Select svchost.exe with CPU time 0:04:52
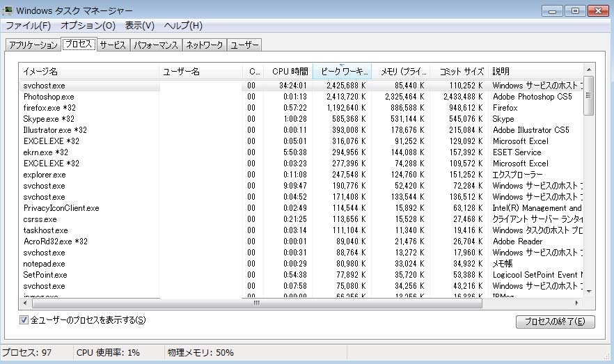Viewport: 614px width, 364px height. (301, 197)
